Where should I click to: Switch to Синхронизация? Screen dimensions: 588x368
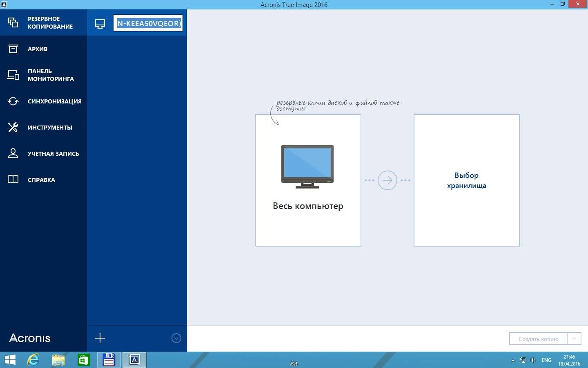pyautogui.click(x=43, y=101)
